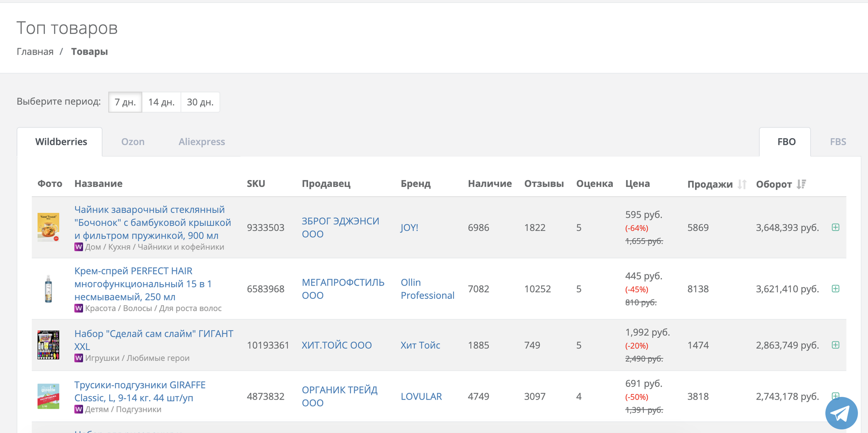
Task: Click the Цена column header
Action: (x=637, y=183)
